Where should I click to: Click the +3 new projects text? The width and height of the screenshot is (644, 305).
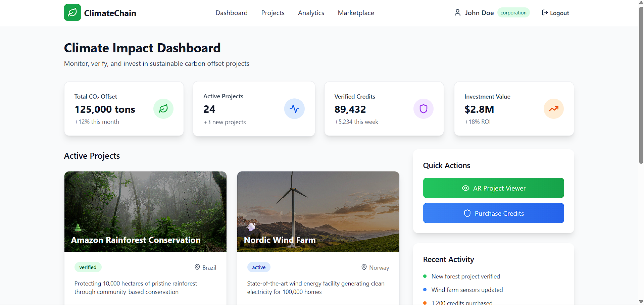click(x=225, y=122)
